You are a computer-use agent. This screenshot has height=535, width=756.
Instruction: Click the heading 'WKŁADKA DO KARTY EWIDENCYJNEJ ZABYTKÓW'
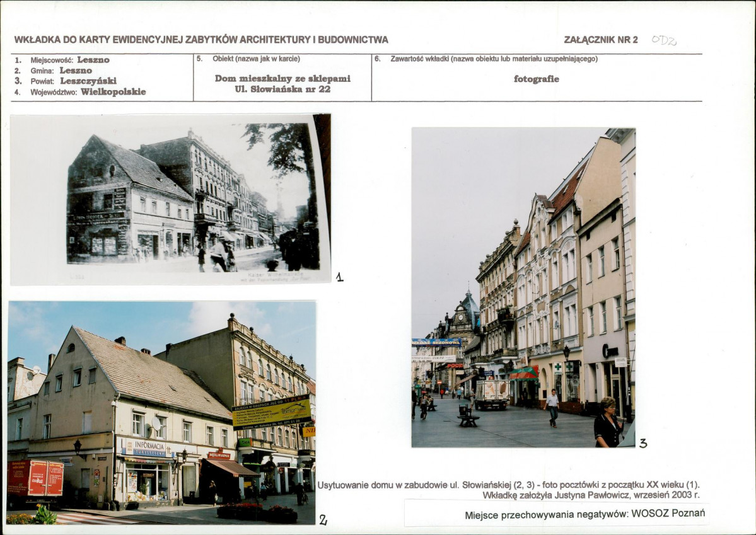(201, 40)
